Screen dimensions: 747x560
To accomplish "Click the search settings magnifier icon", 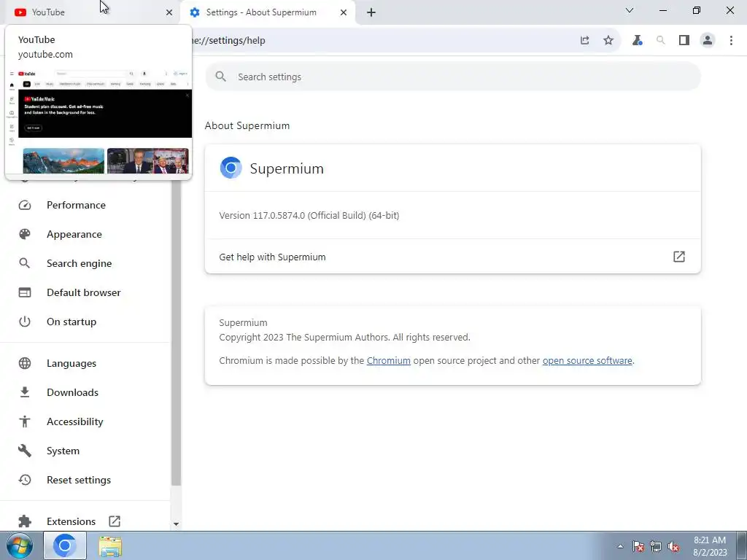I will tap(220, 77).
